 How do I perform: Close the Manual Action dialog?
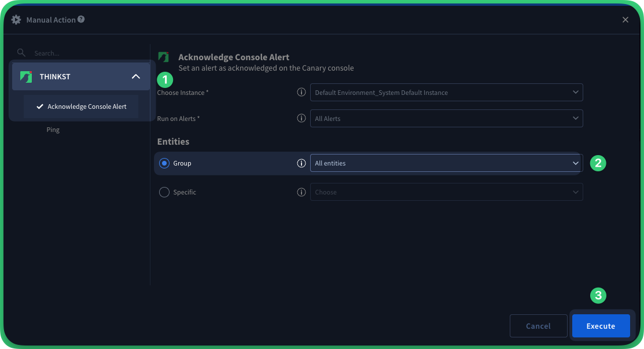(625, 20)
